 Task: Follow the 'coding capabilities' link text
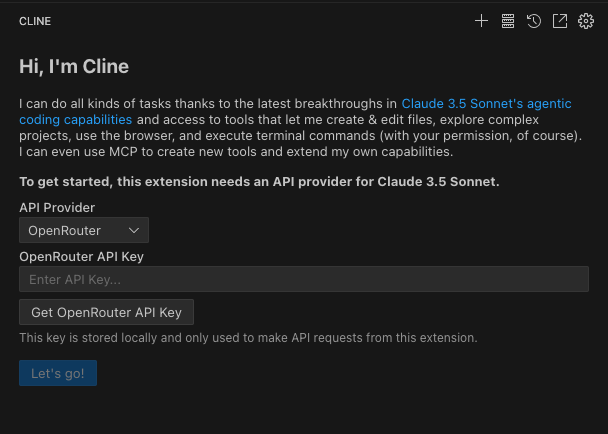click(x=76, y=119)
